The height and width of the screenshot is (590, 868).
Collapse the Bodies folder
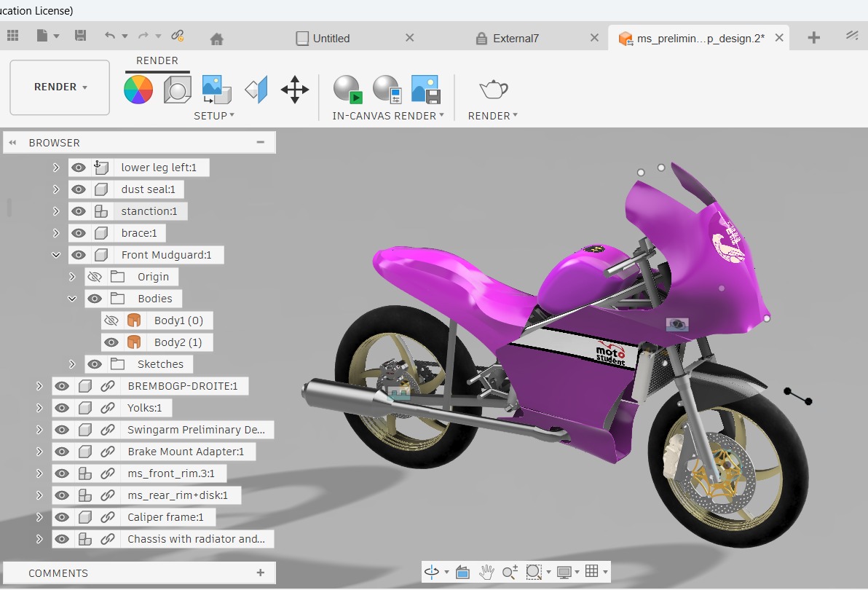[x=71, y=299]
